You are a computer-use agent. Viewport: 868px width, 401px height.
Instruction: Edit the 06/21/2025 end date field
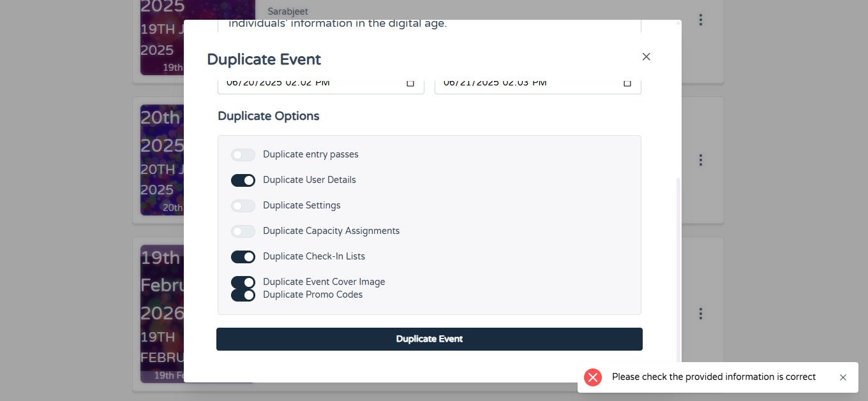tap(538, 83)
